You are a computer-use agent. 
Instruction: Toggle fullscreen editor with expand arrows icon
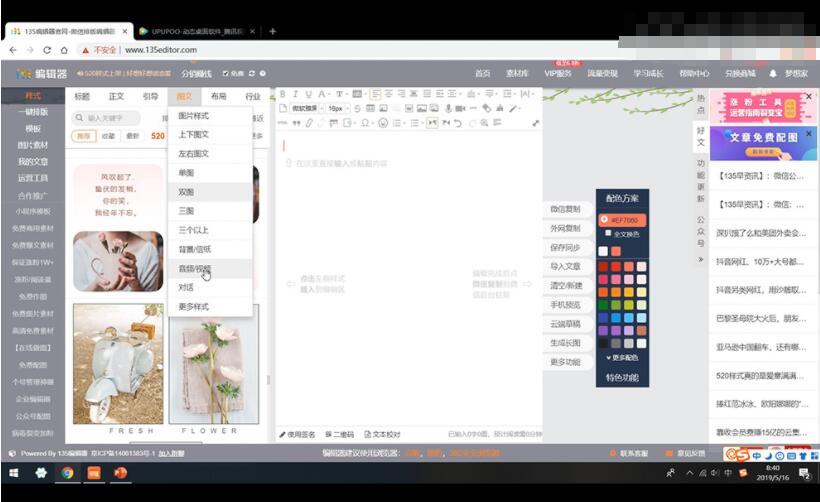(x=536, y=123)
